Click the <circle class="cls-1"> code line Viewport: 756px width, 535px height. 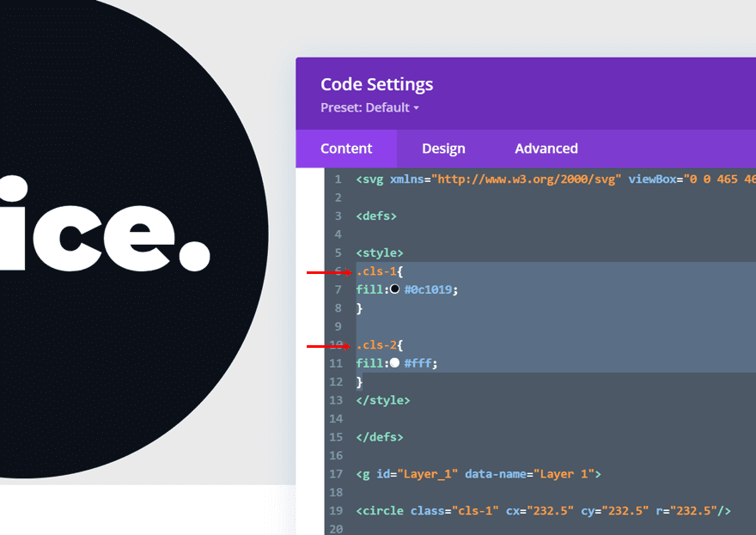(x=543, y=511)
